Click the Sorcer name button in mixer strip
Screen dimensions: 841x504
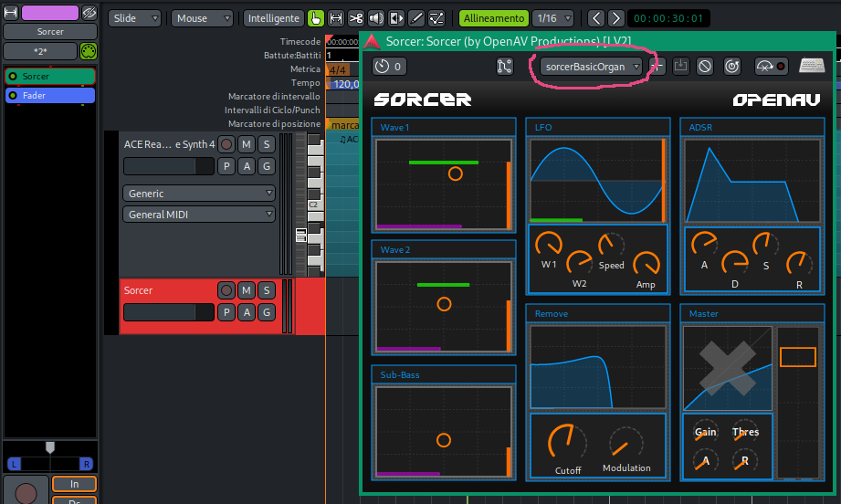click(50, 32)
